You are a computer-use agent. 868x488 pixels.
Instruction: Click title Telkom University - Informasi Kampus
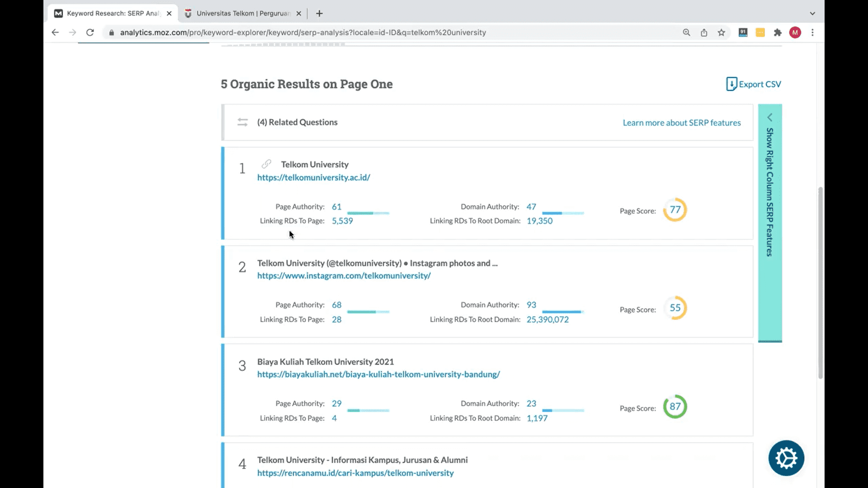(363, 460)
